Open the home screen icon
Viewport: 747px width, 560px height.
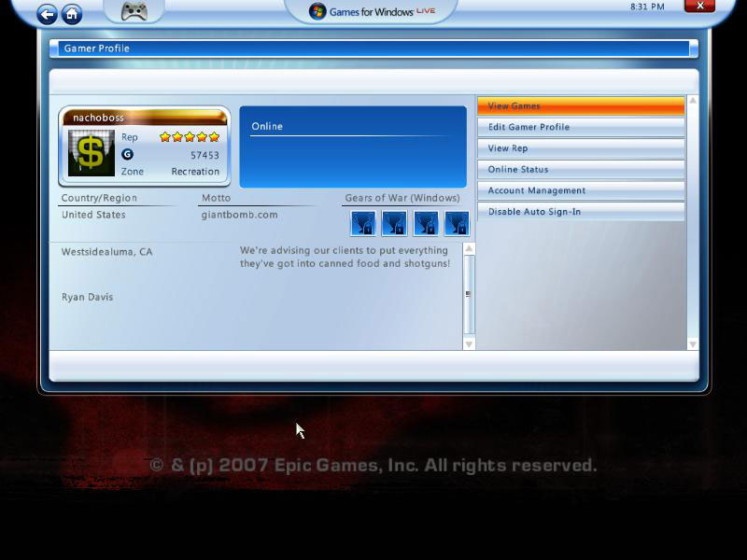click(x=72, y=14)
